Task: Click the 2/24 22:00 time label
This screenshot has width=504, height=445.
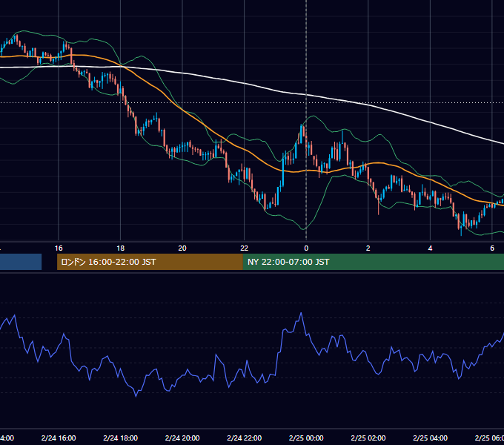Action: [x=245, y=438]
